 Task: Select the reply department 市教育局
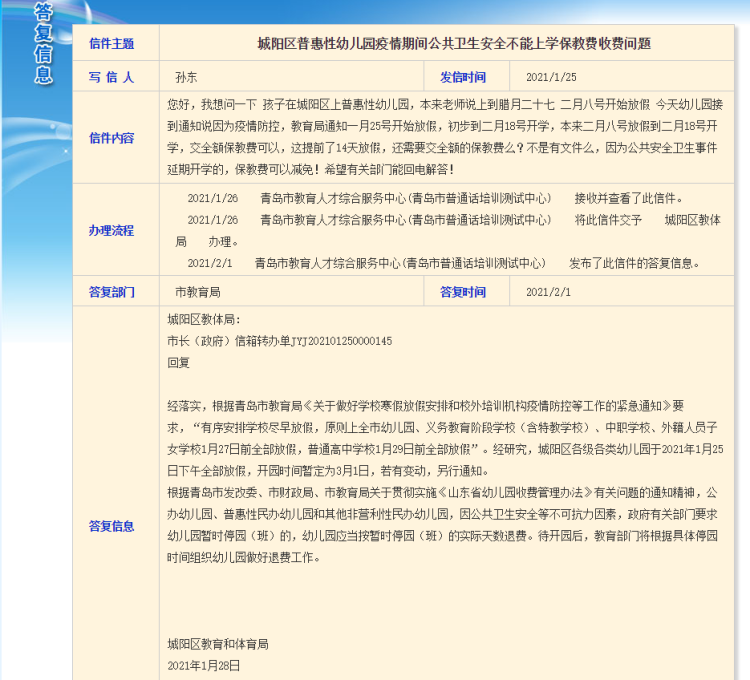(x=198, y=292)
